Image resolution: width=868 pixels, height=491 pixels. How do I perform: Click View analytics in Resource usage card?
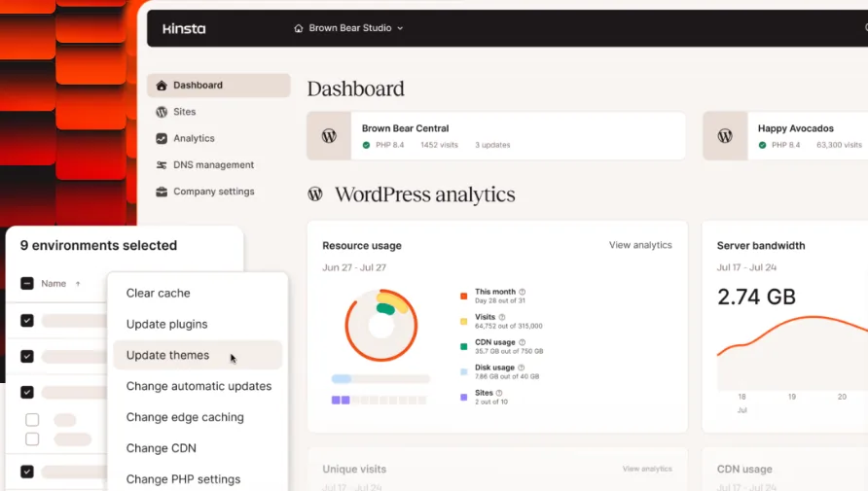coord(640,245)
